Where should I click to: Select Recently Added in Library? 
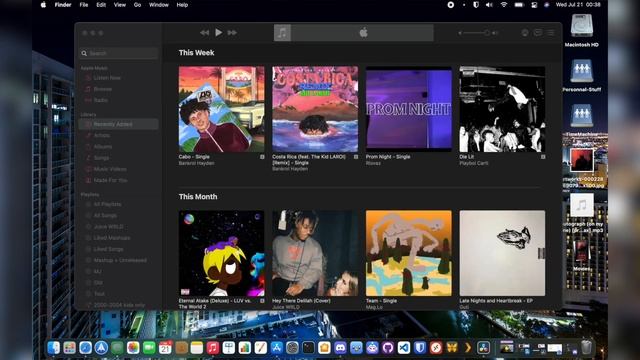pos(119,124)
